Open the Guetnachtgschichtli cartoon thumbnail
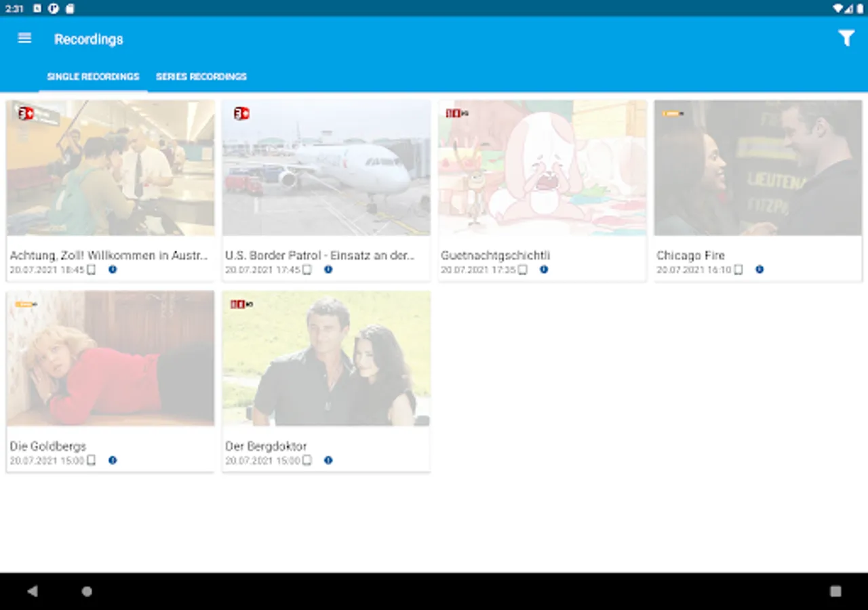The width and height of the screenshot is (868, 610). pos(542,168)
